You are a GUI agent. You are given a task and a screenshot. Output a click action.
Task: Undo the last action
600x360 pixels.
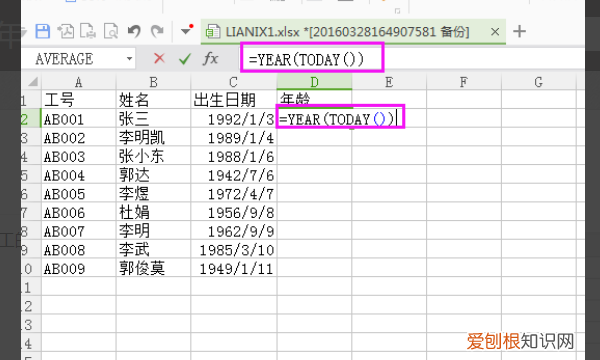tap(134, 31)
